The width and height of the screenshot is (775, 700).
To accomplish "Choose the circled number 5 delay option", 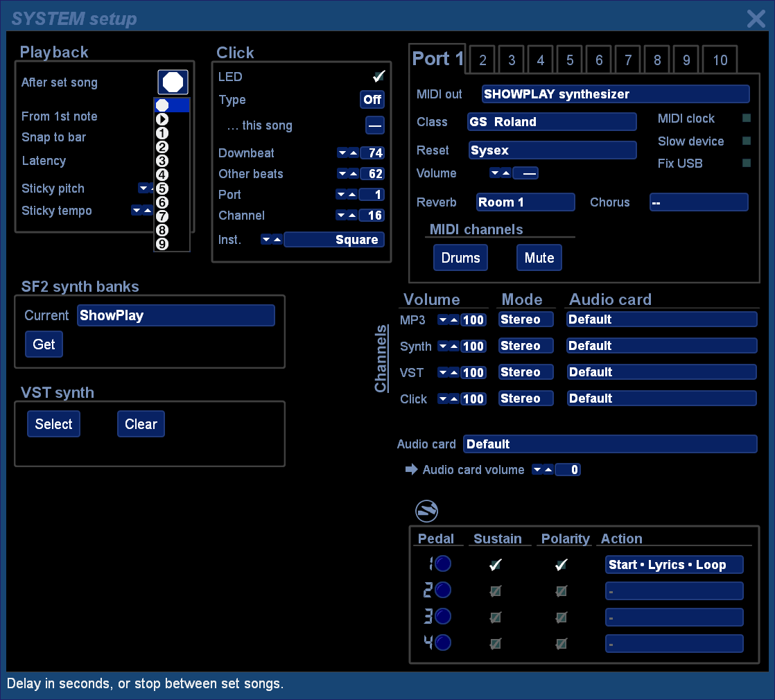I will [x=162, y=189].
